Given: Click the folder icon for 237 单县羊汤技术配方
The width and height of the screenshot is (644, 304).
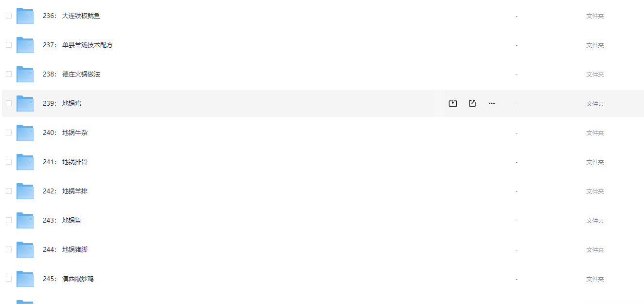Looking at the screenshot, I should coord(25,45).
